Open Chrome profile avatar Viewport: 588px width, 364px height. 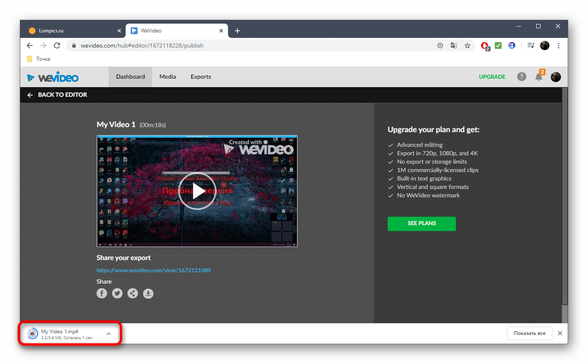pos(545,45)
